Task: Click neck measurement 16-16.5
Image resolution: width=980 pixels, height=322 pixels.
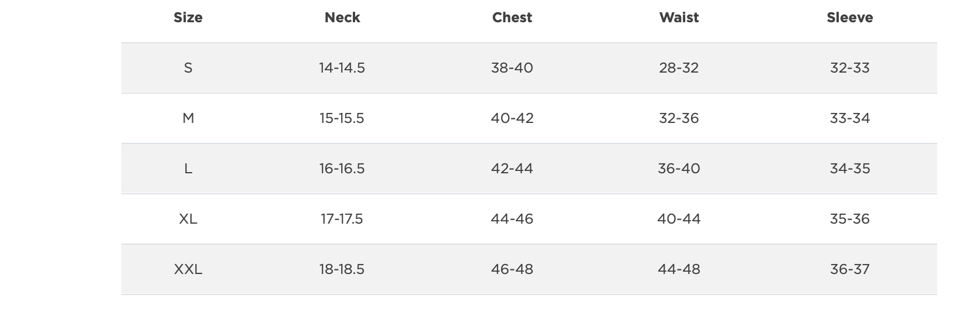Action: [342, 169]
